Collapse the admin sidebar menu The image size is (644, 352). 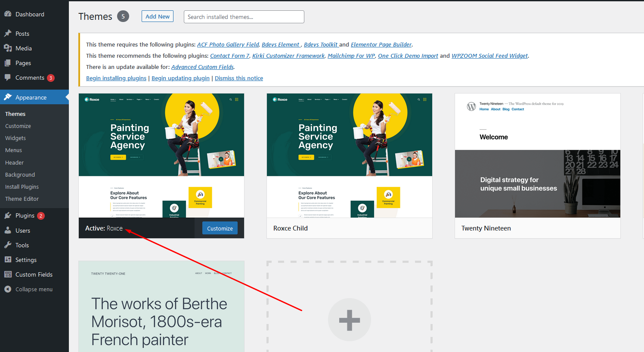(x=34, y=289)
